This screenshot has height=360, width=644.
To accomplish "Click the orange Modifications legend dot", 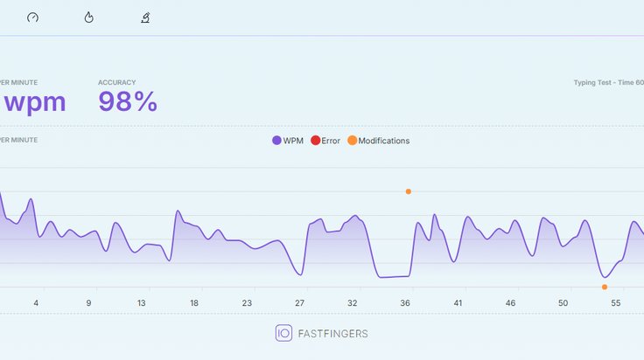I will 353,141.
